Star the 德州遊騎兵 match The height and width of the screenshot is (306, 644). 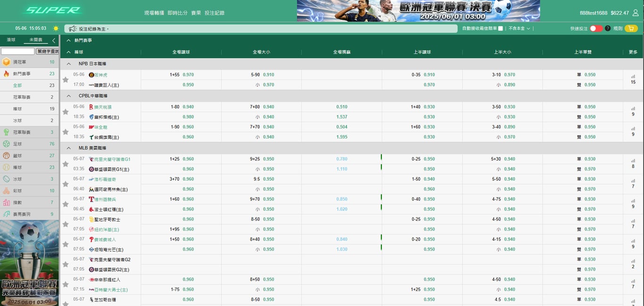(x=66, y=204)
